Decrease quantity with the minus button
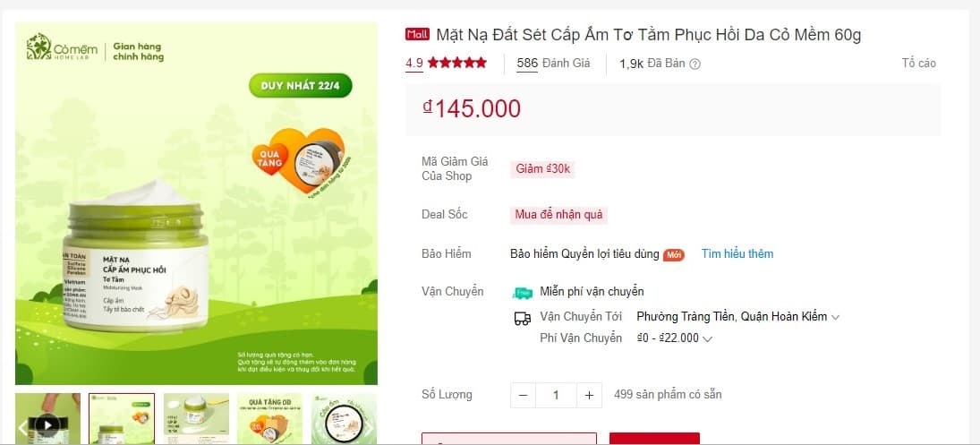This screenshot has width=980, height=445. 524,395
